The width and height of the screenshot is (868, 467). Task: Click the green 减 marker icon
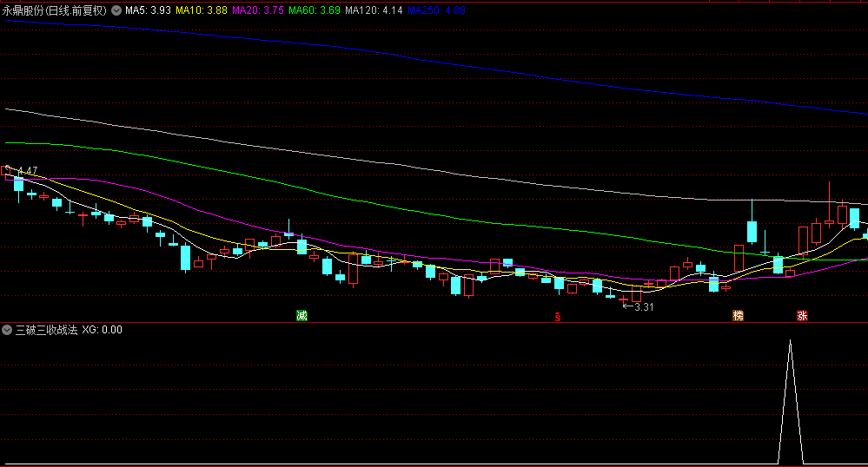point(301,315)
